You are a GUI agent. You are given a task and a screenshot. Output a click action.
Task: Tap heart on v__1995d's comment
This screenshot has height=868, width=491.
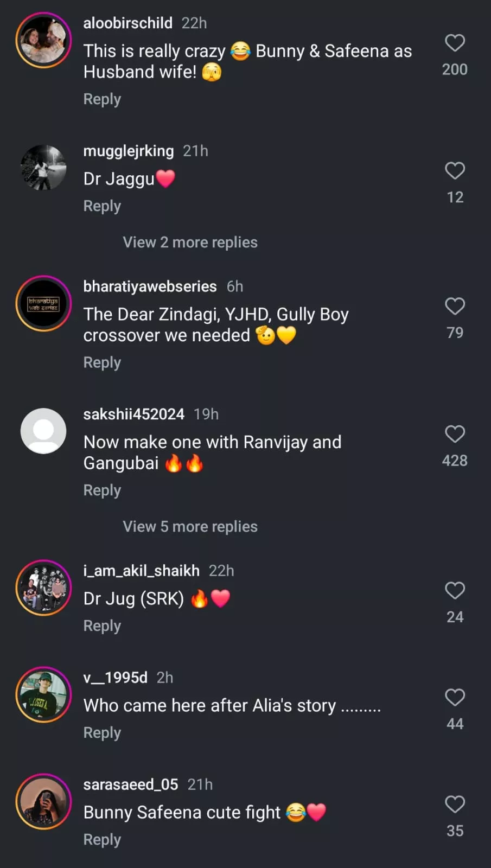[455, 697]
